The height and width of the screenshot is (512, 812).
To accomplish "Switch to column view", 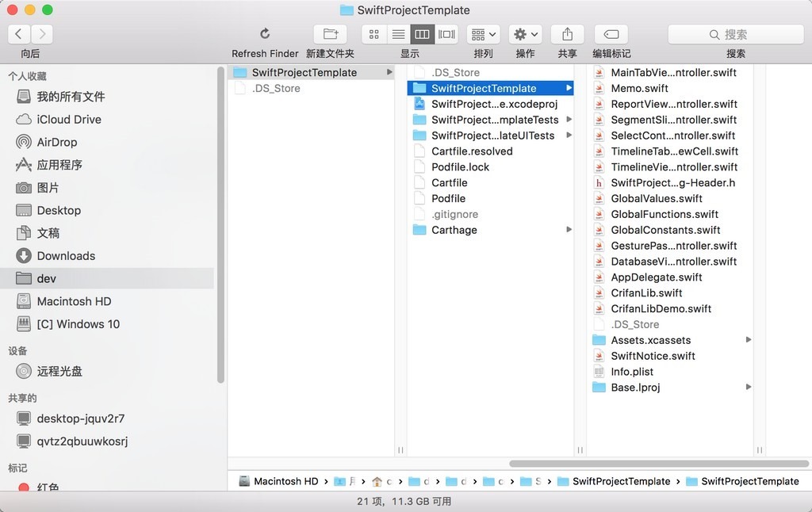I will (x=422, y=34).
